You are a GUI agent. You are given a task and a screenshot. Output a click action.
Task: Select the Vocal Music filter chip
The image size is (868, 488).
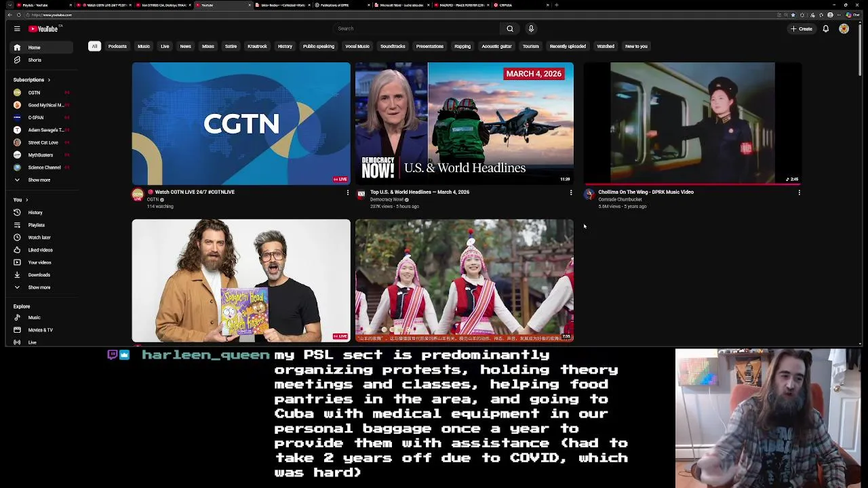click(x=357, y=46)
